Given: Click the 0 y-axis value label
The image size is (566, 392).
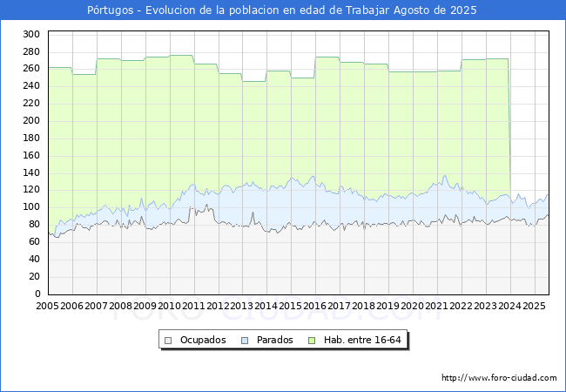Looking at the screenshot, I should pyautogui.click(x=37, y=294).
